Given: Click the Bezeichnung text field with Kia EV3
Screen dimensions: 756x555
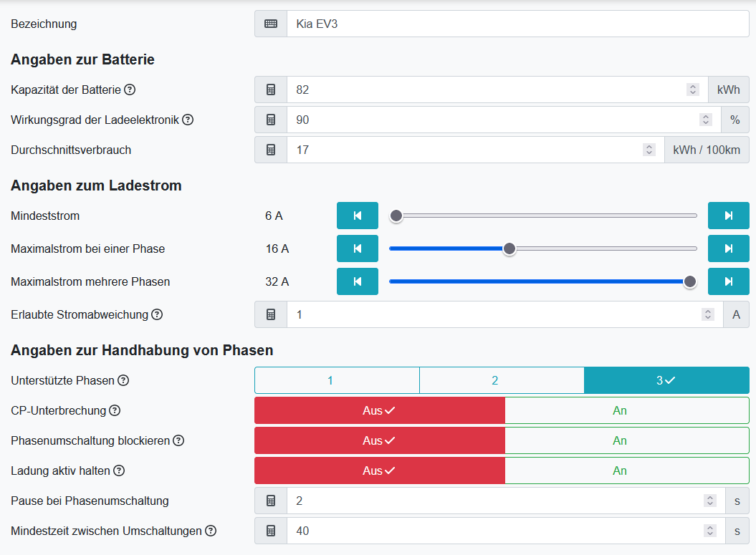Looking at the screenshot, I should coord(517,24).
